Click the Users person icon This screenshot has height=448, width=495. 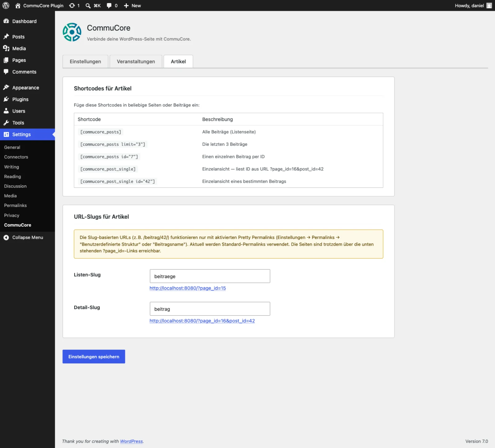pos(6,111)
